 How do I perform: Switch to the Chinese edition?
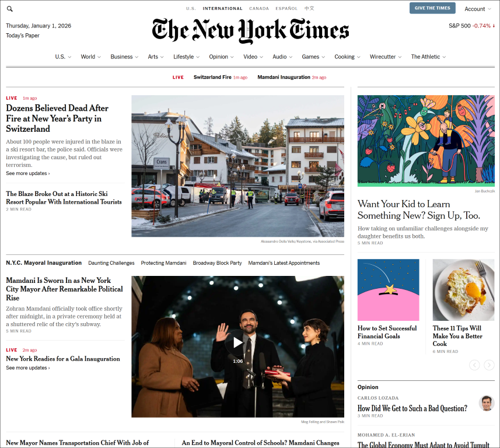(309, 8)
